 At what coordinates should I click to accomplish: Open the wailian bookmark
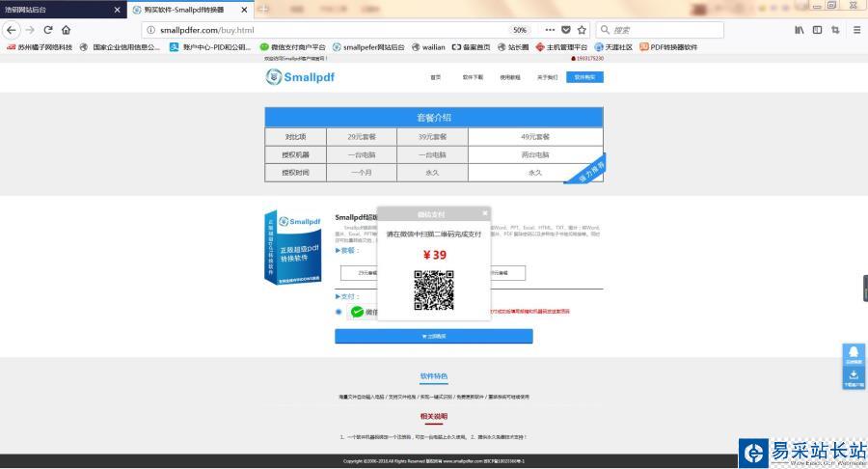428,47
